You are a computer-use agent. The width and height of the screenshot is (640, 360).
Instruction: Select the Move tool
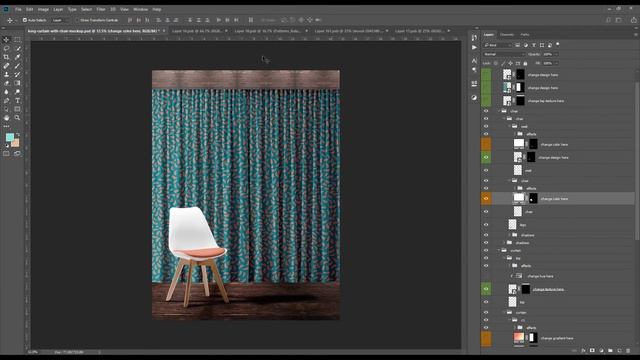(x=6, y=40)
